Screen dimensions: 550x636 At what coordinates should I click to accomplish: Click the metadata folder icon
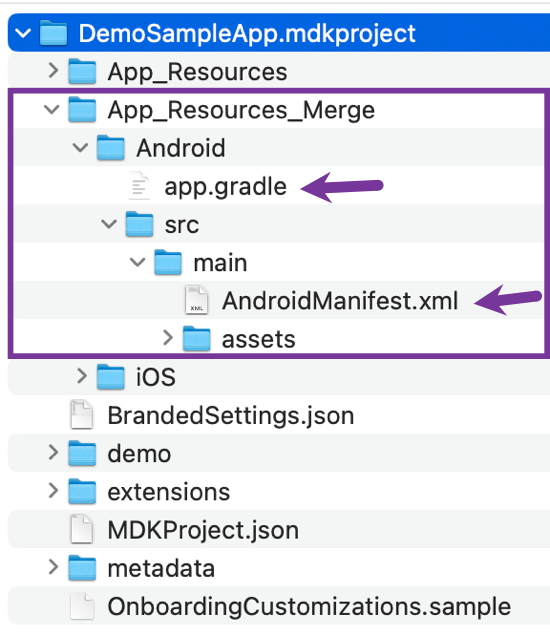[82, 568]
